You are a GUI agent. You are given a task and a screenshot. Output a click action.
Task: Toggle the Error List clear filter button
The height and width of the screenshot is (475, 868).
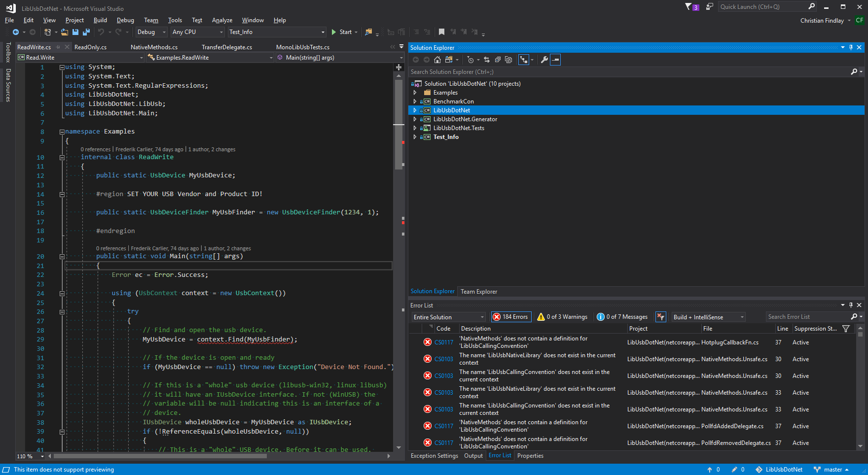(661, 317)
